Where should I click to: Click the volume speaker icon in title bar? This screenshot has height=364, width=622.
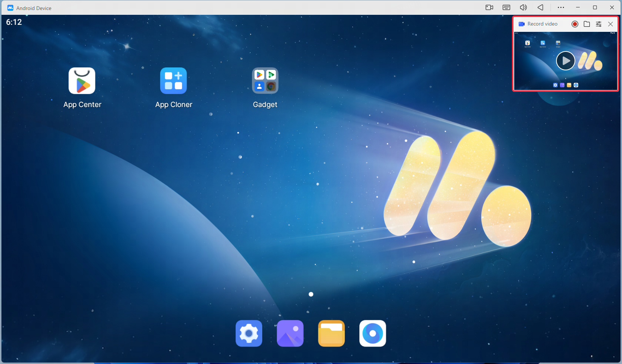(523, 7)
